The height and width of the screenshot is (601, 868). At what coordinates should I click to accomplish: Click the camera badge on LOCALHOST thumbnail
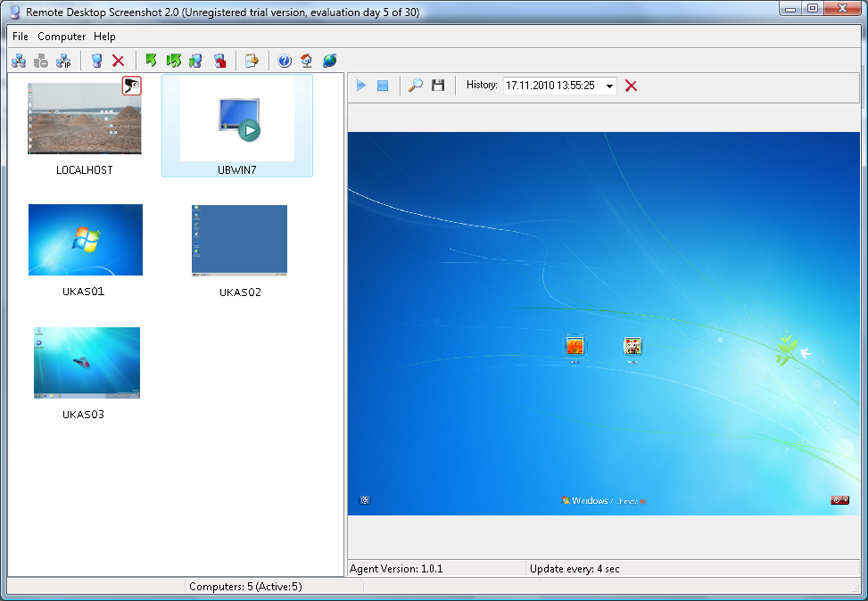[x=132, y=86]
